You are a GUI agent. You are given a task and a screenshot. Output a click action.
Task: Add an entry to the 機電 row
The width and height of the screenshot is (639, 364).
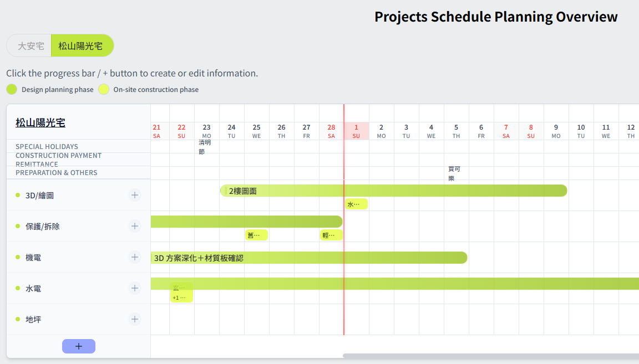click(135, 257)
